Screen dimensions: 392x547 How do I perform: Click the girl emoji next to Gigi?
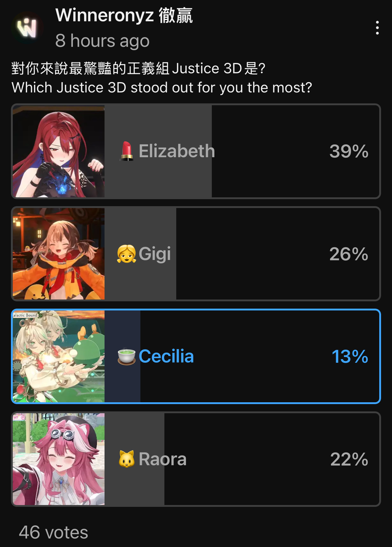(x=126, y=254)
